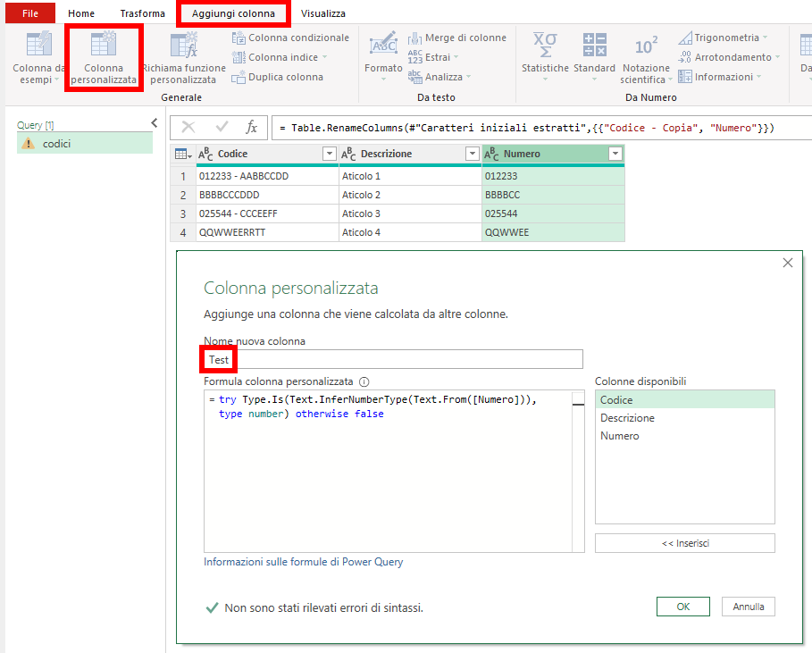Click the Duplica colonna icon
This screenshot has height=653, width=812.
(x=239, y=77)
